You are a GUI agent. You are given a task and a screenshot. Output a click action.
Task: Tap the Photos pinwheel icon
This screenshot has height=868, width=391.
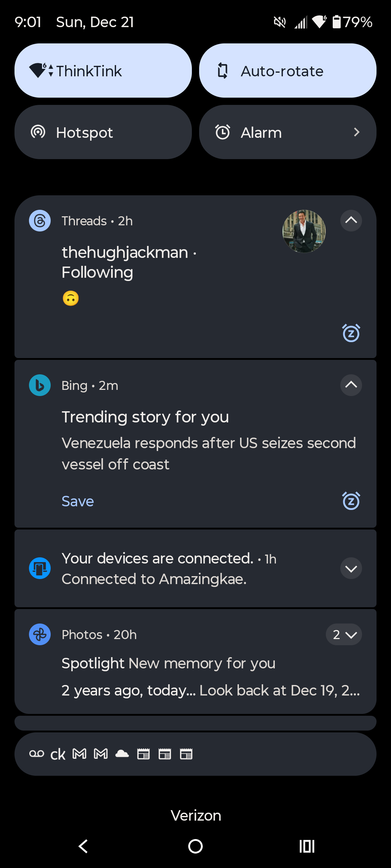[x=40, y=634]
